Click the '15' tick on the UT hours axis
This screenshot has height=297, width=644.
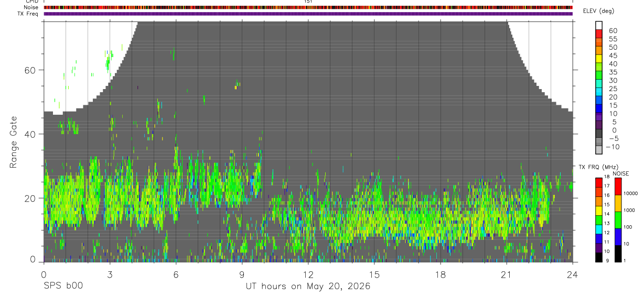tap(374, 274)
